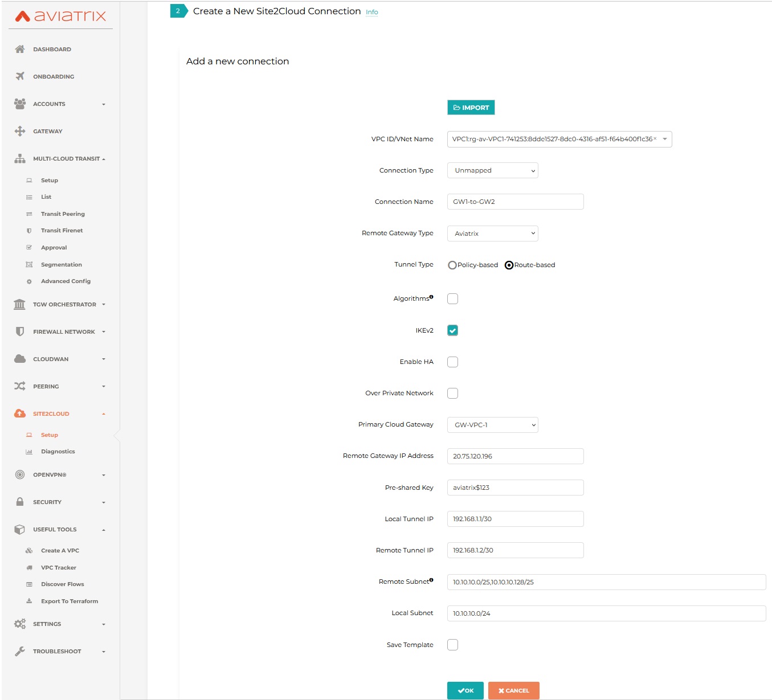
Task: Open the VPC ID/VNet Name dropdown
Action: tap(559, 139)
